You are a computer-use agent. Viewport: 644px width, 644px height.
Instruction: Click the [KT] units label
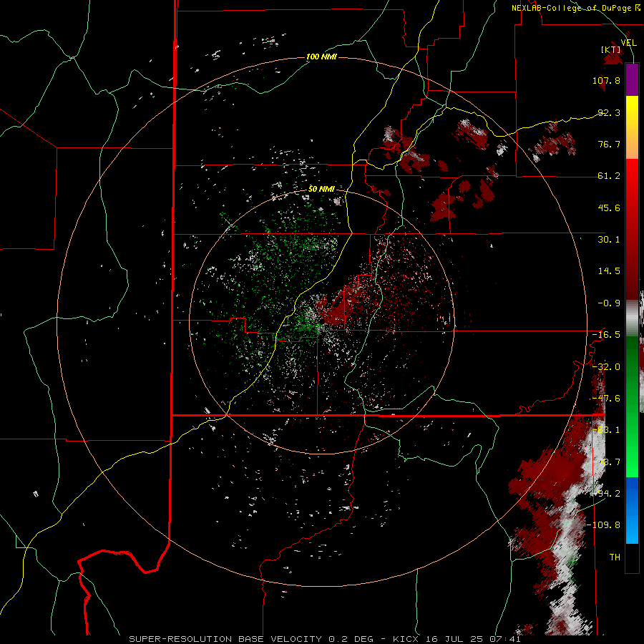(x=611, y=49)
